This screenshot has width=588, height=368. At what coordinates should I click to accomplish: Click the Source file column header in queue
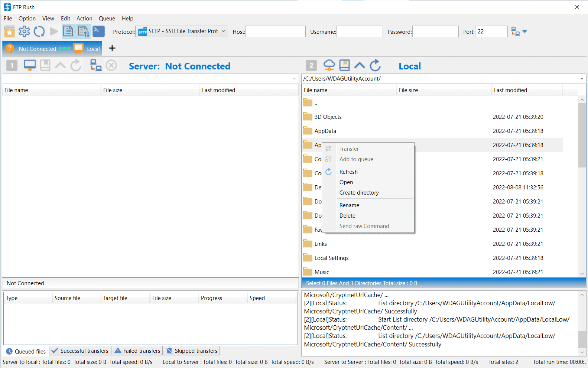click(77, 298)
